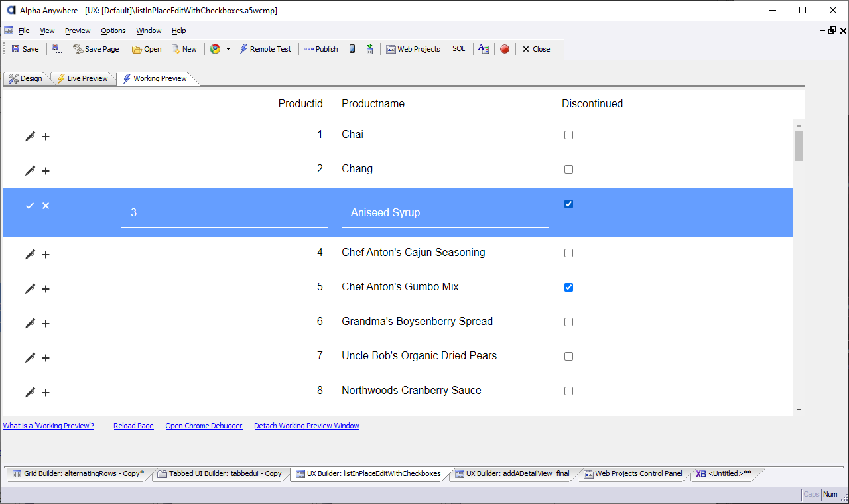Edit the Chang row with pencil icon

[x=30, y=170]
